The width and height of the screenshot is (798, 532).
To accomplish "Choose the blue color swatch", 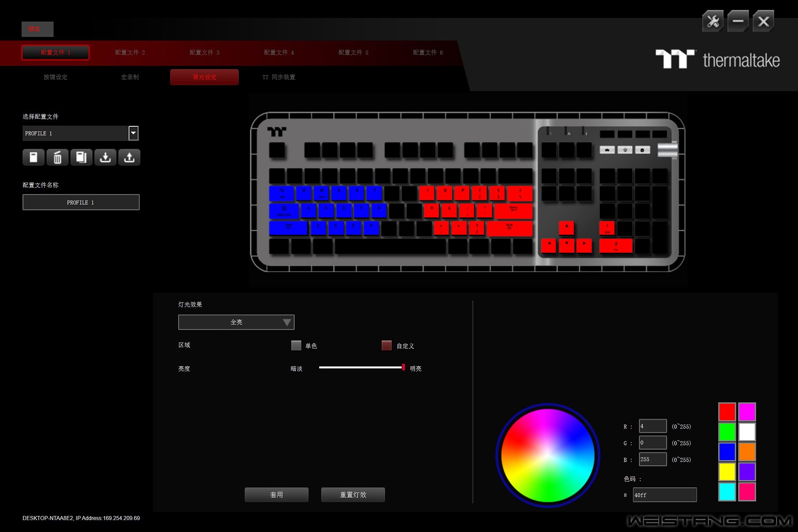I will [727, 452].
